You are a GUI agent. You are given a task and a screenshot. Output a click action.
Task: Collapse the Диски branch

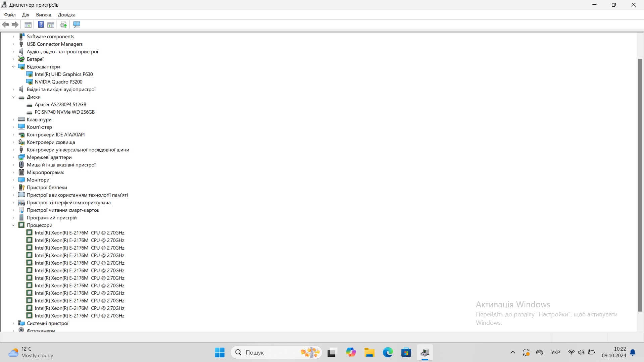13,97
